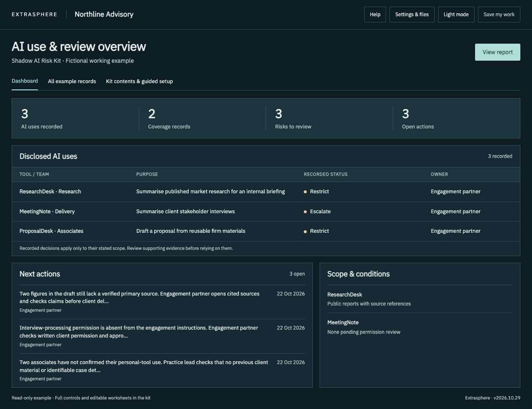Click the View report button

click(x=498, y=52)
